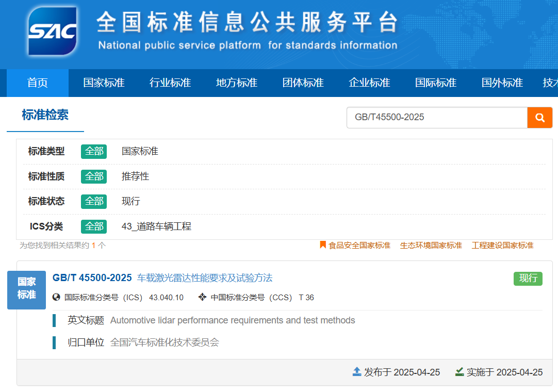Click inside the standard search input field
Screen dimensions: 558x392
pyautogui.click(x=437, y=118)
